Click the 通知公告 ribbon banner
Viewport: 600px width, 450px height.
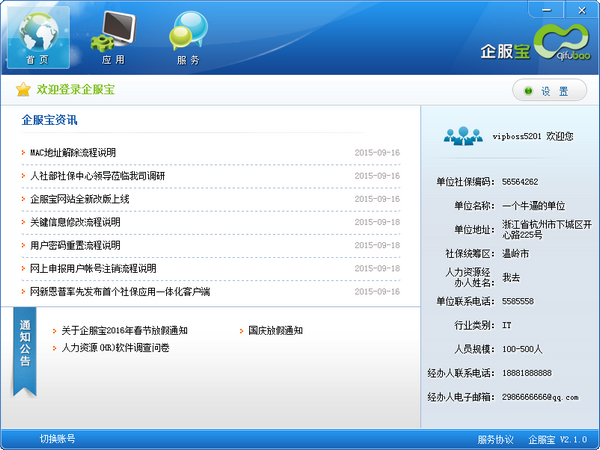[x=24, y=351]
